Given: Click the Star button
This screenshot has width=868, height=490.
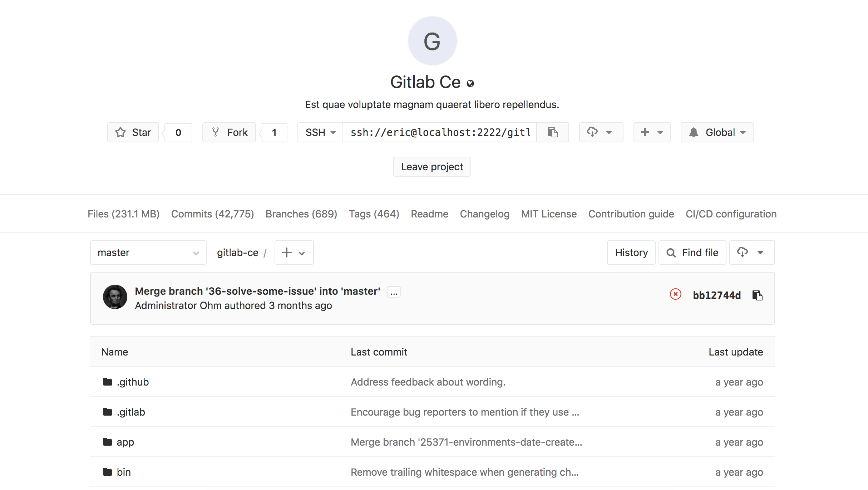Looking at the screenshot, I should pyautogui.click(x=133, y=132).
